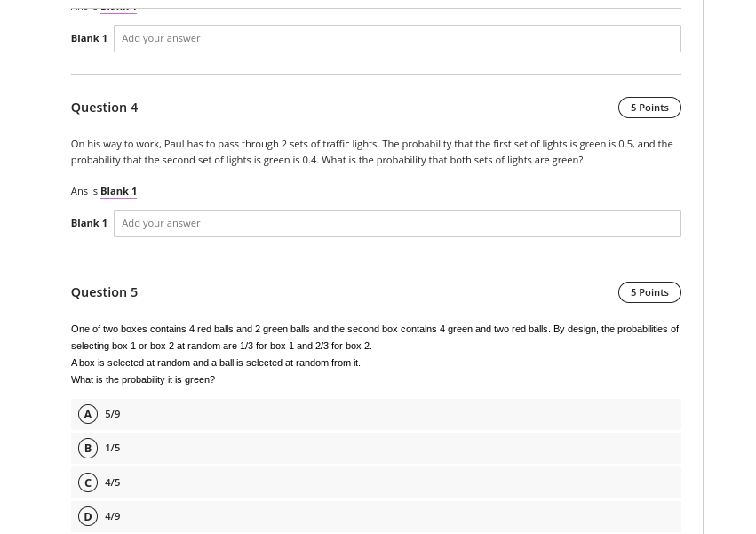
Task: Click the "A box is selected at random" line
Action: 216,363
